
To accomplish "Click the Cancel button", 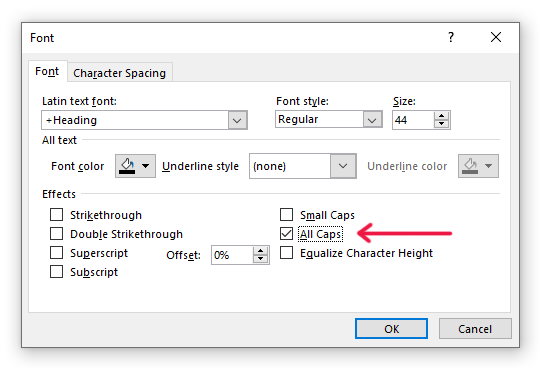I will coord(475,329).
